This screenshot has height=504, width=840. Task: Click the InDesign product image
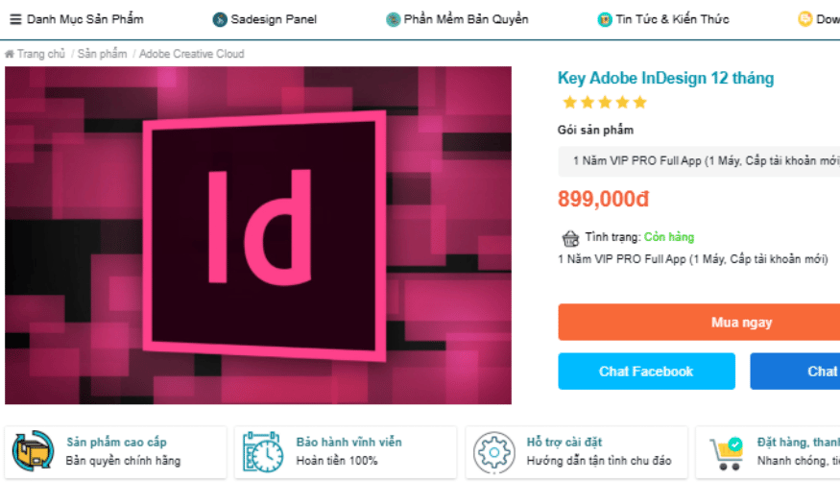point(258,235)
